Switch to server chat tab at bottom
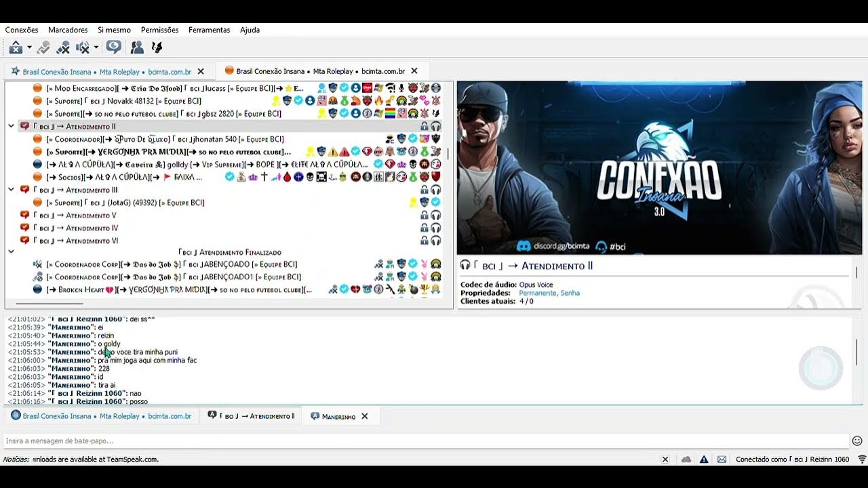Viewport: 868px width, 488px height. (x=102, y=416)
